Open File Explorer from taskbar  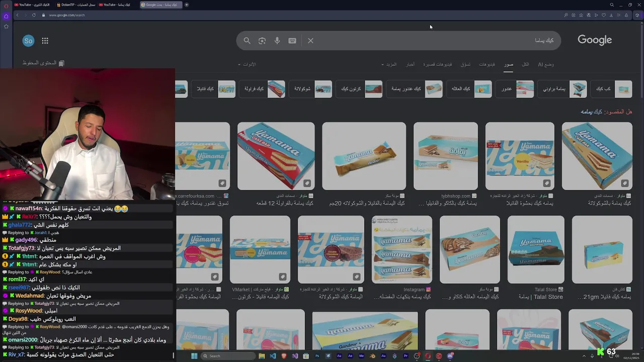coord(262,356)
